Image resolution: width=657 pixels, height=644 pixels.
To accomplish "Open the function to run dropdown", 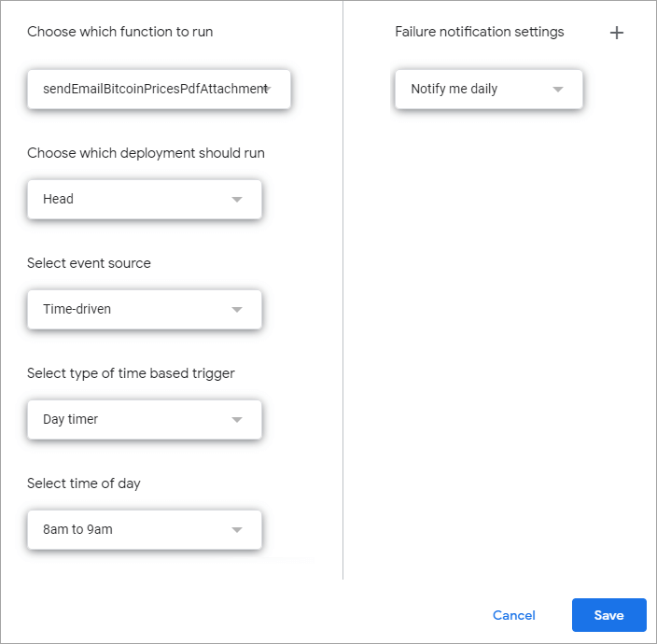I will 159,90.
